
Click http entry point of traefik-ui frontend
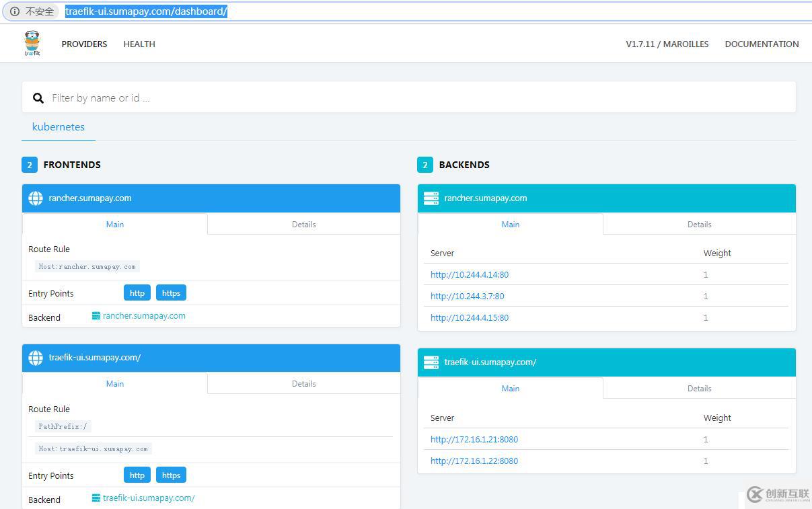137,475
